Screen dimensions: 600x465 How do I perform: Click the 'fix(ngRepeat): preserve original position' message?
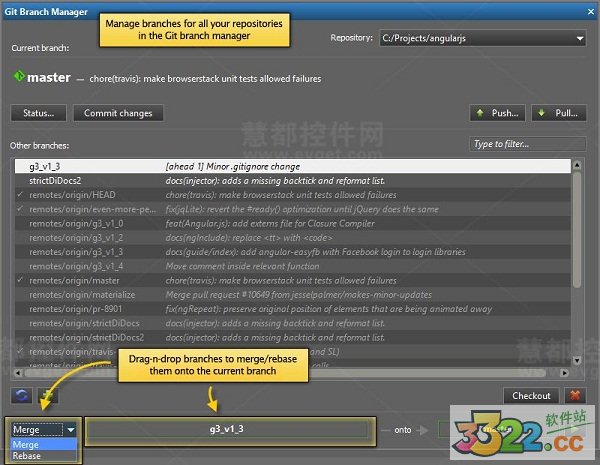point(329,309)
